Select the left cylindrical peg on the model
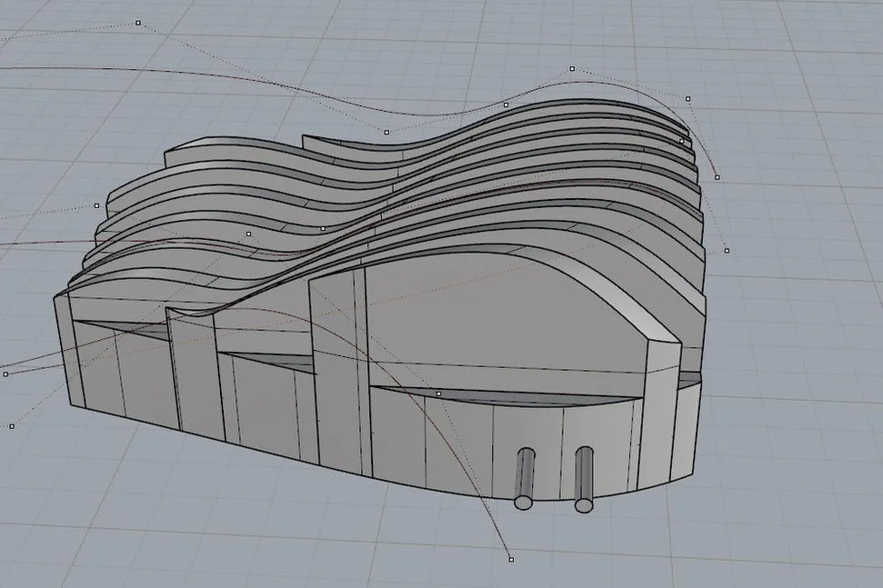Viewport: 883px width, 588px height. [x=525, y=479]
